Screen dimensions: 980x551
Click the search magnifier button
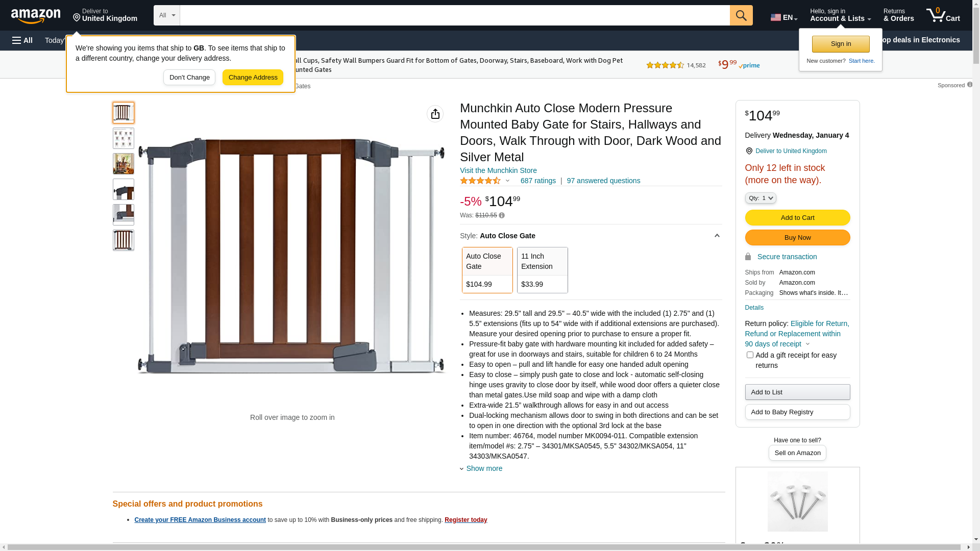click(x=741, y=15)
